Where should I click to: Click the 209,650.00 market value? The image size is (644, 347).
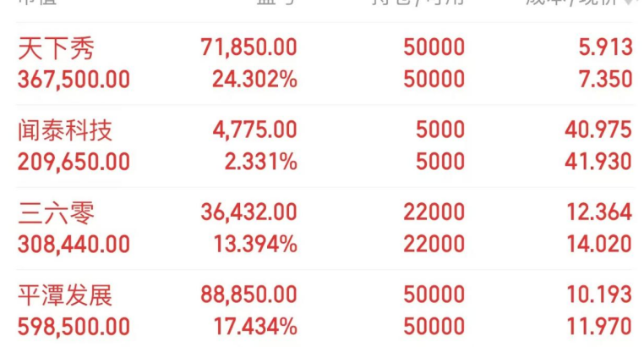pos(74,162)
